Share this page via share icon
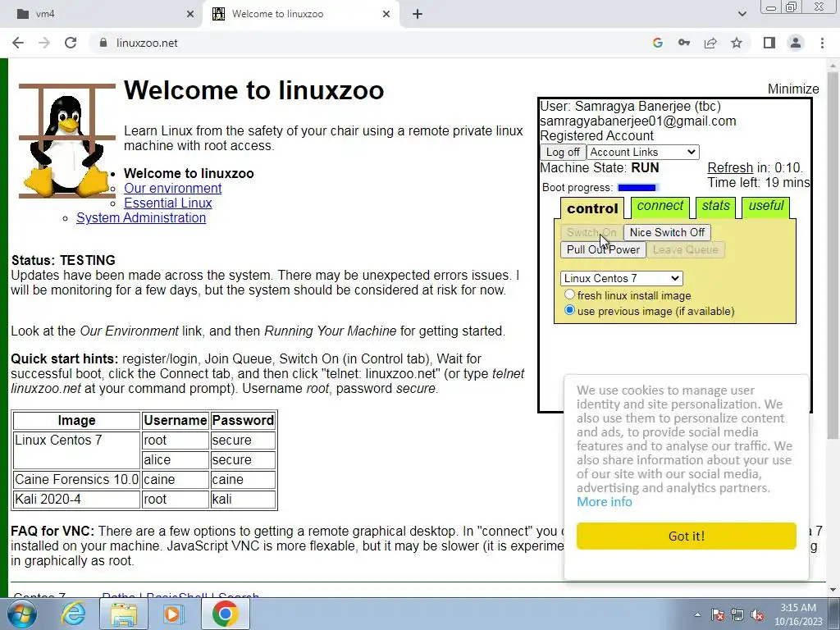 click(710, 43)
